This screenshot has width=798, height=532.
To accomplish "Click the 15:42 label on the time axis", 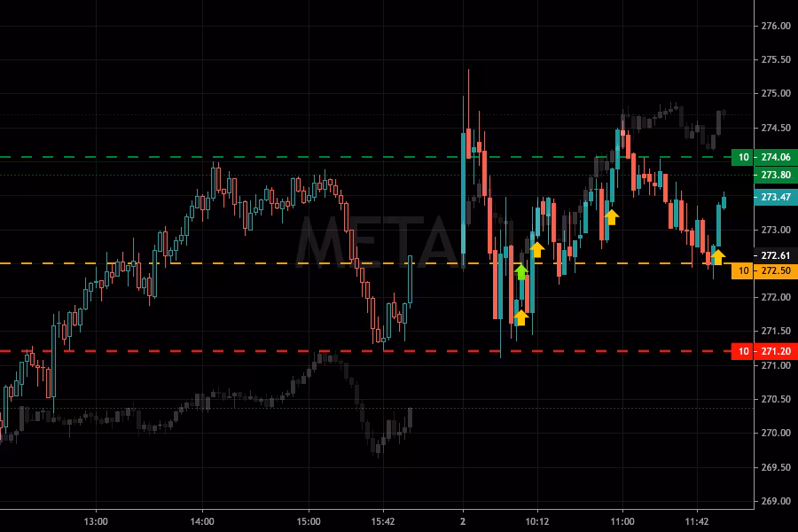I will pos(383,521).
